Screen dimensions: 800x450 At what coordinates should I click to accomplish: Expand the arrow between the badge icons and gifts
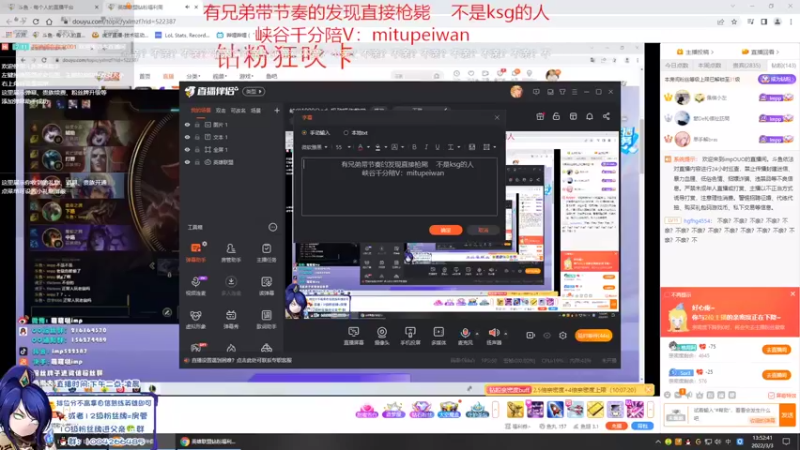(495, 409)
